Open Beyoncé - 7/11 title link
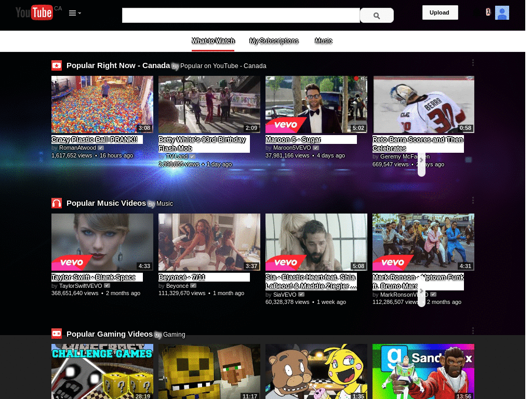 pos(182,277)
